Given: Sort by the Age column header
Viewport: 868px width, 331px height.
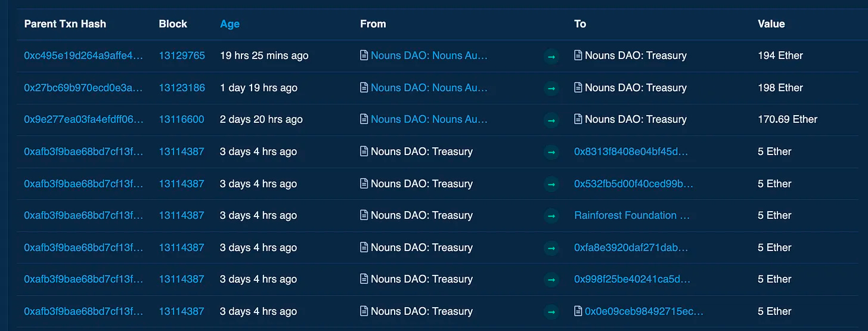Looking at the screenshot, I should pyautogui.click(x=230, y=24).
